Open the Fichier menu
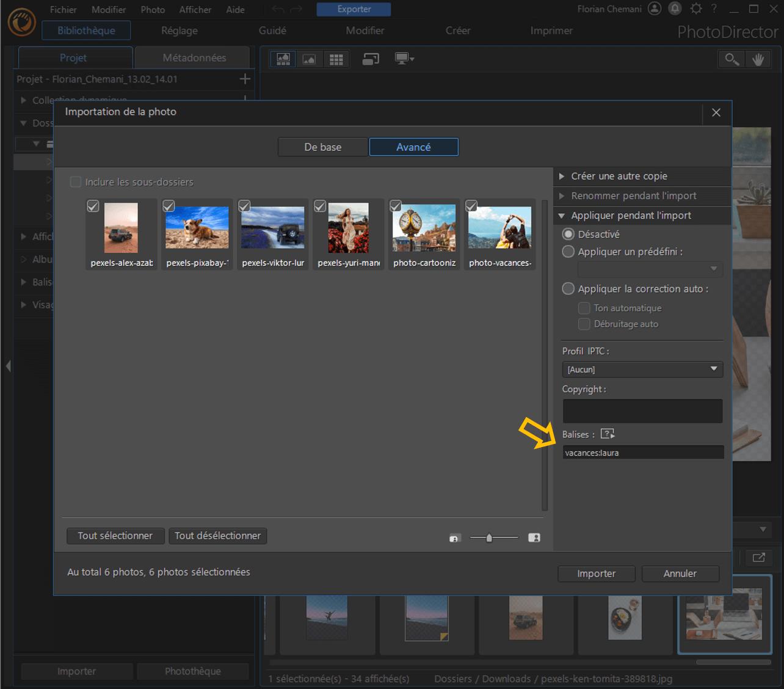The height and width of the screenshot is (689, 784). coord(63,10)
